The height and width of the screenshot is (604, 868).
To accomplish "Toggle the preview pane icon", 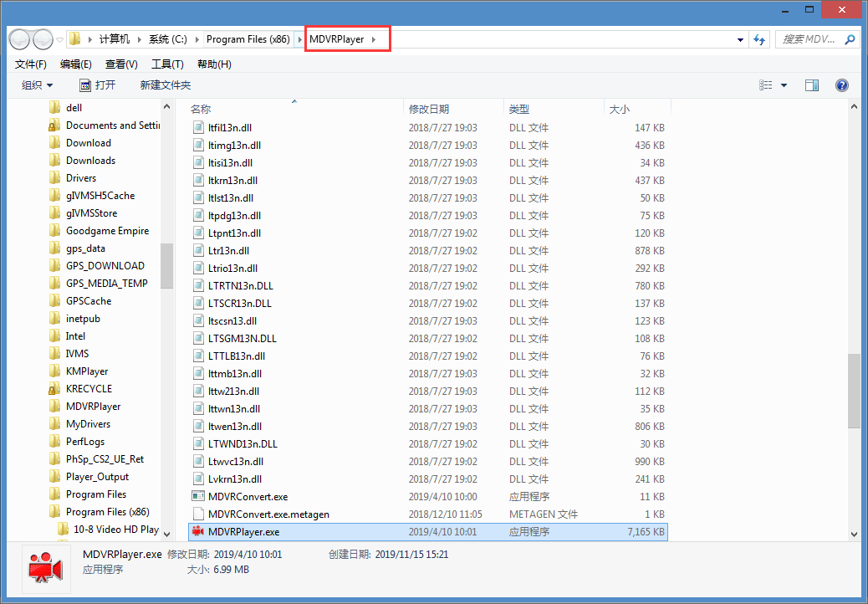I will click(x=812, y=85).
